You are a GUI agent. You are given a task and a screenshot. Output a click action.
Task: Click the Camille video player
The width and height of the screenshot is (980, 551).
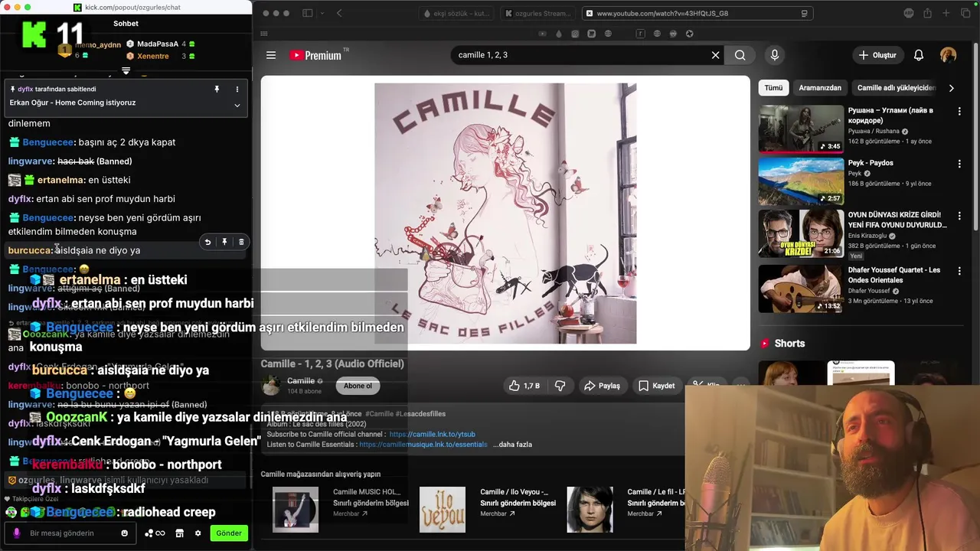(x=505, y=213)
